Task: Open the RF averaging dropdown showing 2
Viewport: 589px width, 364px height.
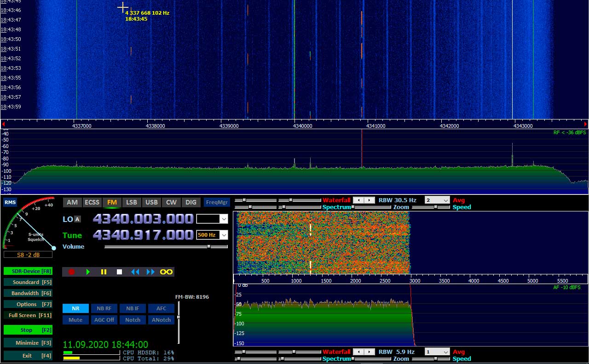Action: coord(437,200)
